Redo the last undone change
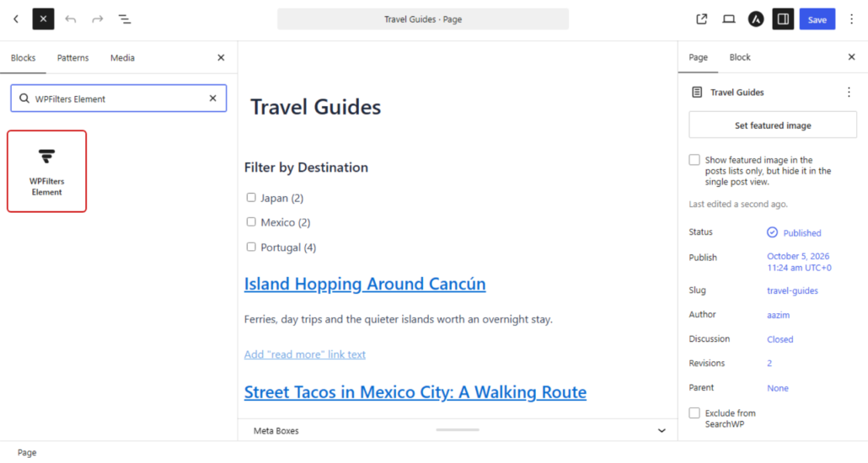 pyautogui.click(x=98, y=19)
